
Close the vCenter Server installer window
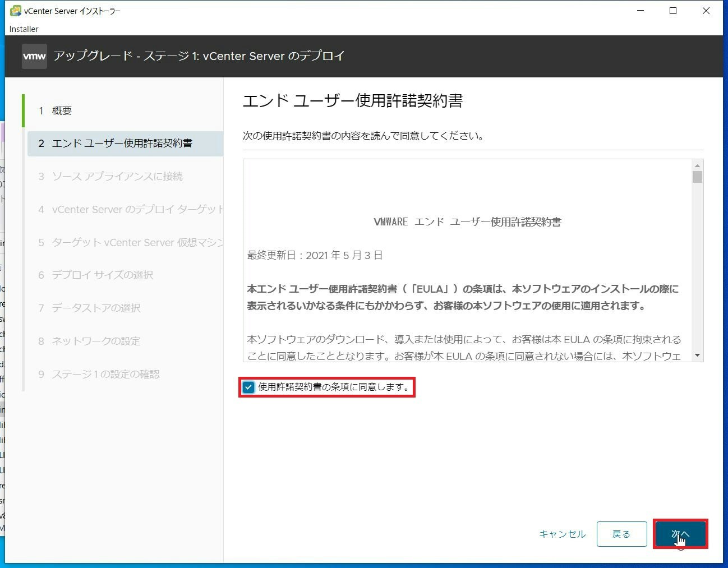click(x=706, y=11)
